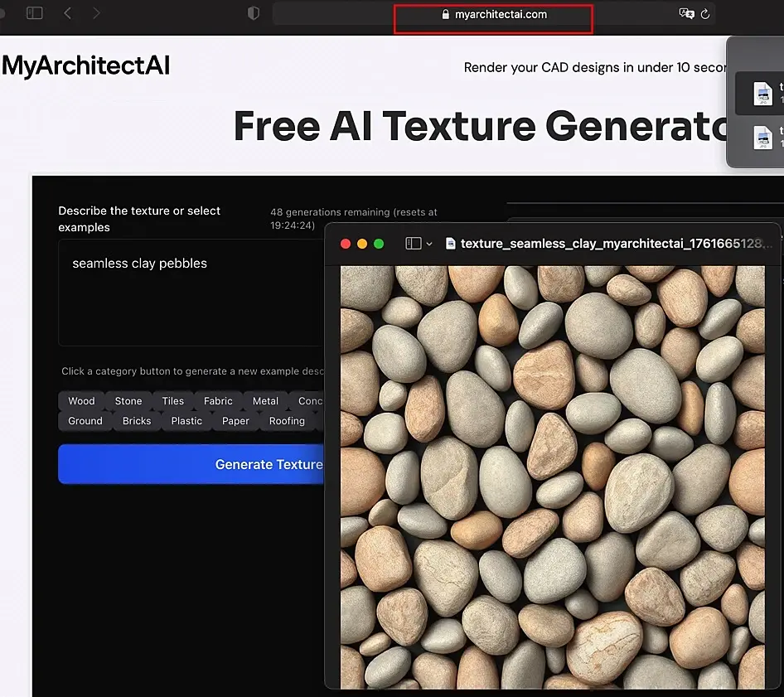Open the second downloaded file icon
The width and height of the screenshot is (784, 697).
pyautogui.click(x=762, y=137)
